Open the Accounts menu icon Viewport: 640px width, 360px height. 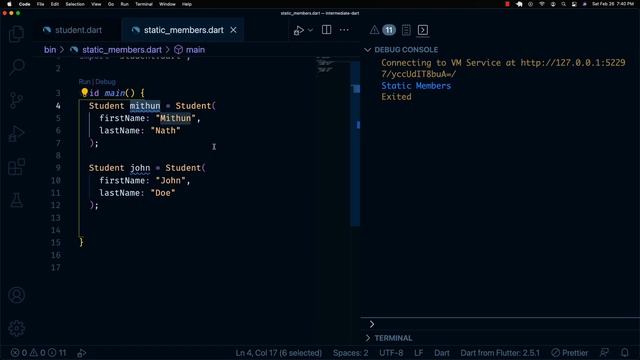pos(16,295)
